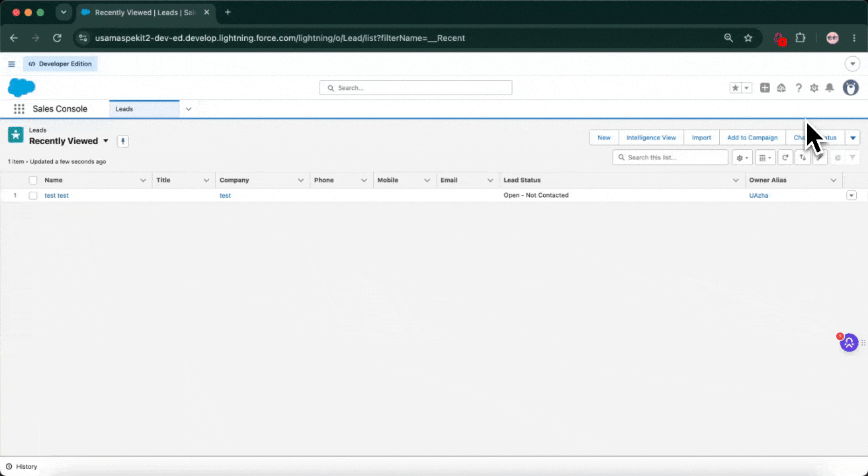868x476 pixels.
Task: Click the Leads object star icon
Action: [15, 135]
